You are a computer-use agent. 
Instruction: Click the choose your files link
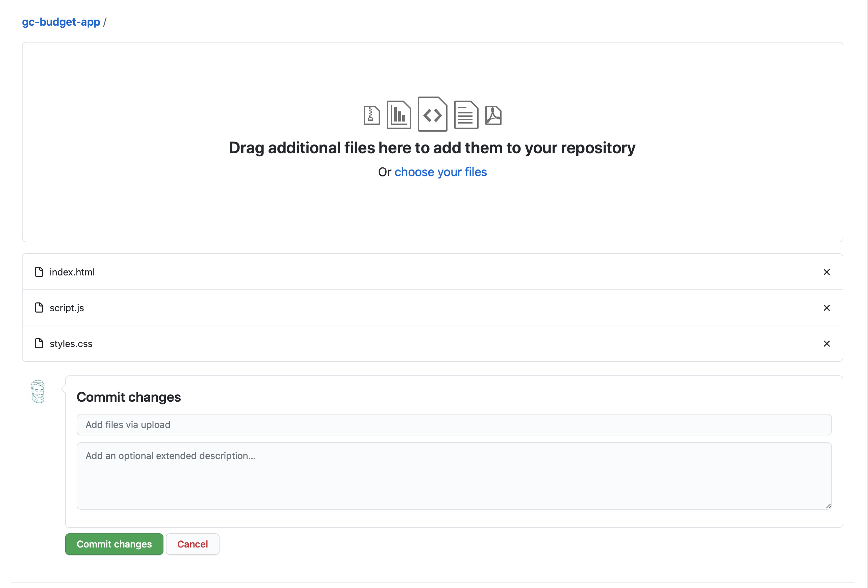(x=440, y=172)
